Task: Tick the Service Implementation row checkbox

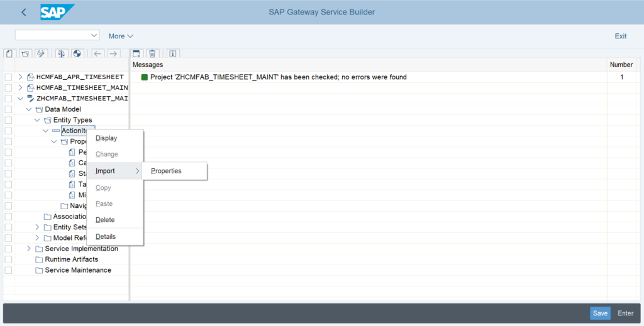Action: (x=8, y=249)
